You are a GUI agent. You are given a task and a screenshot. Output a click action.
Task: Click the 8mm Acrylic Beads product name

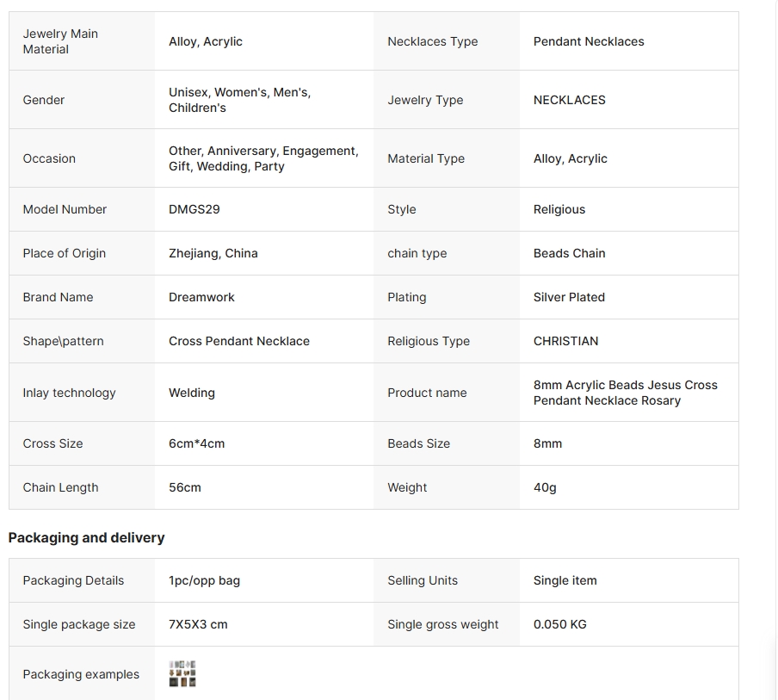pos(625,393)
